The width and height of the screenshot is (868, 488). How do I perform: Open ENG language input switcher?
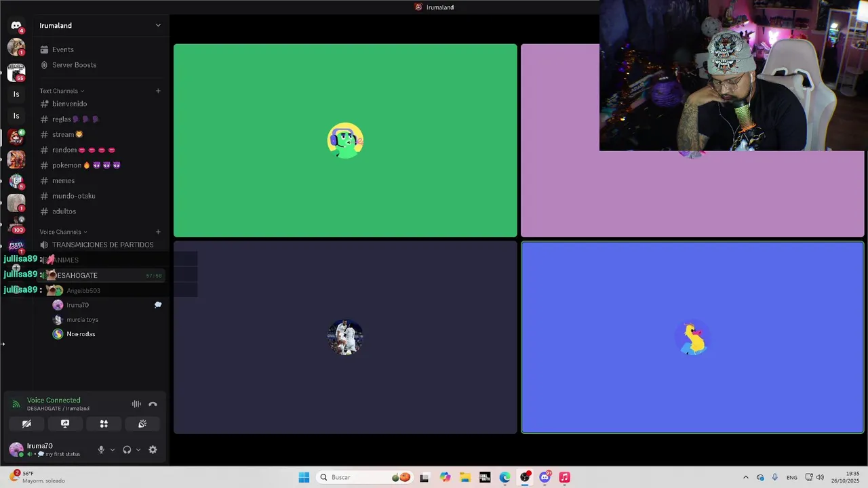pyautogui.click(x=792, y=477)
